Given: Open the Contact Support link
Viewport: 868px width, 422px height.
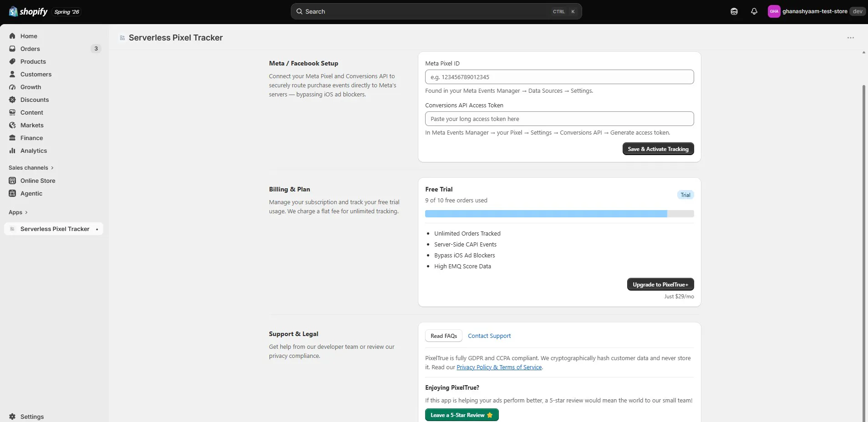Looking at the screenshot, I should click(489, 336).
